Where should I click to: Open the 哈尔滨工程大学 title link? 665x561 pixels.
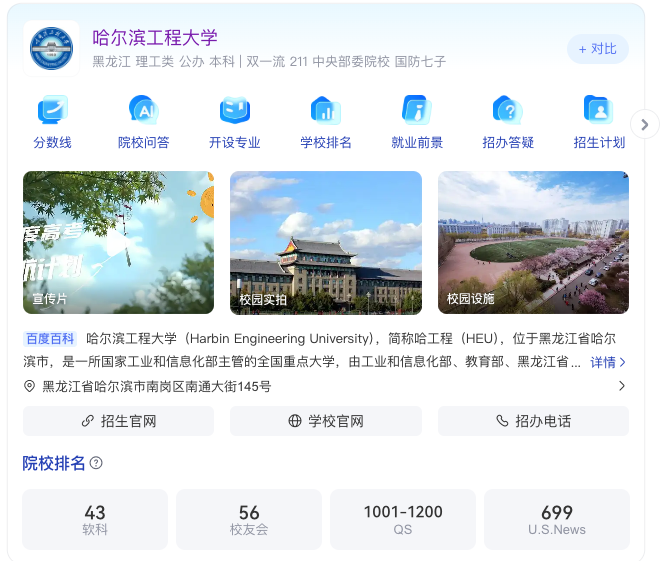click(x=155, y=38)
